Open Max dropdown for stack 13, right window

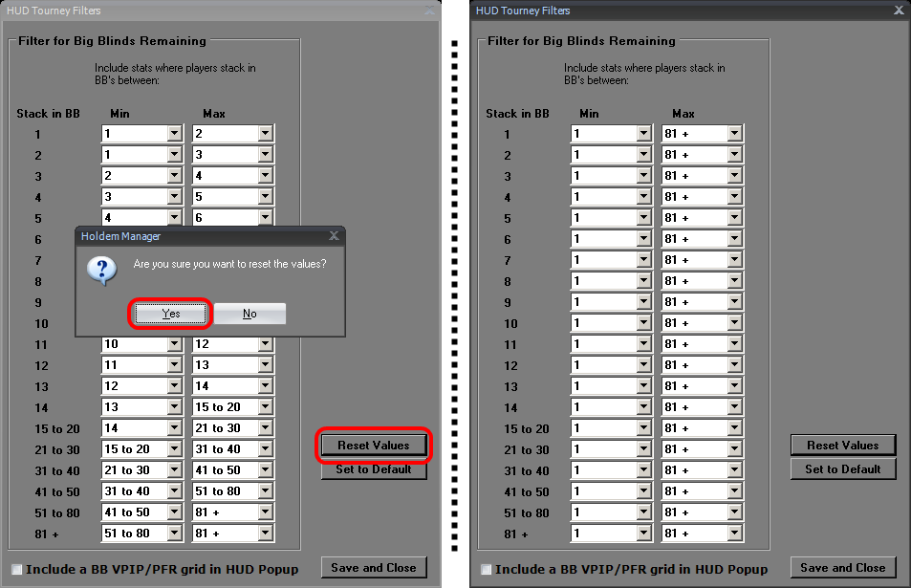pos(735,386)
